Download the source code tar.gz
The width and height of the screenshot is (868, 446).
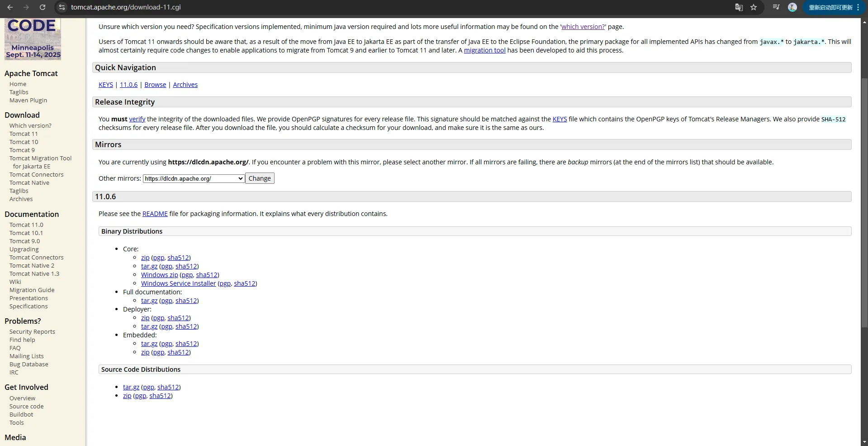coord(131,387)
